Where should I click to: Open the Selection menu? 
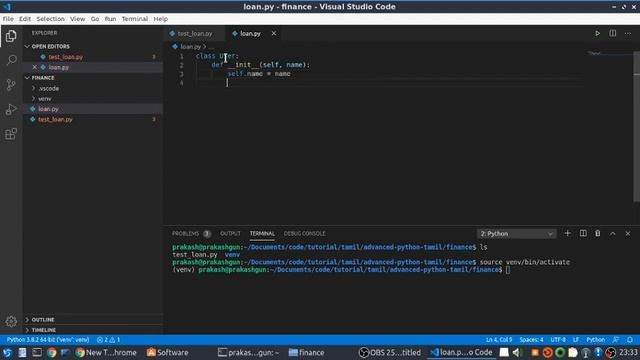(x=50, y=19)
